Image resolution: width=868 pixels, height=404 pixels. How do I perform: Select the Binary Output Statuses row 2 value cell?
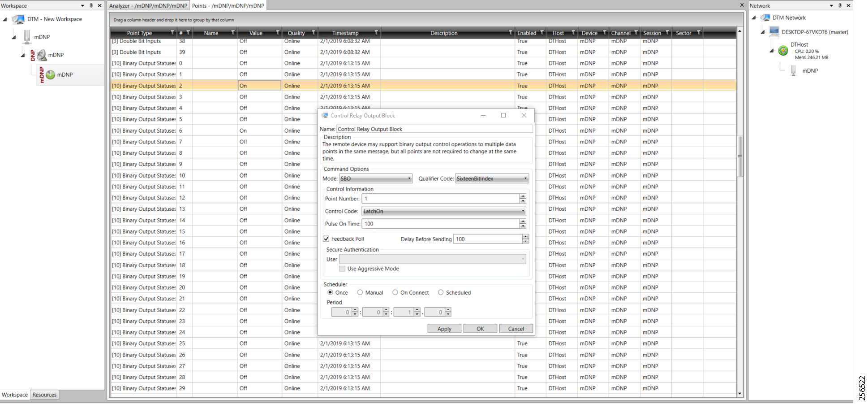click(x=259, y=86)
